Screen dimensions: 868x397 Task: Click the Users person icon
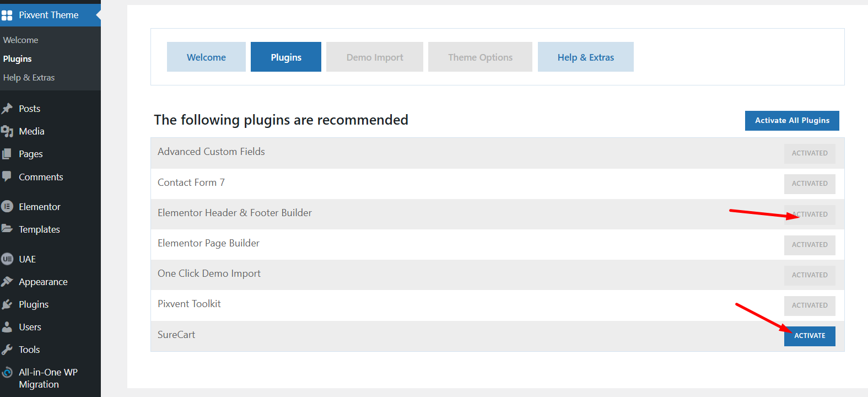click(7, 327)
